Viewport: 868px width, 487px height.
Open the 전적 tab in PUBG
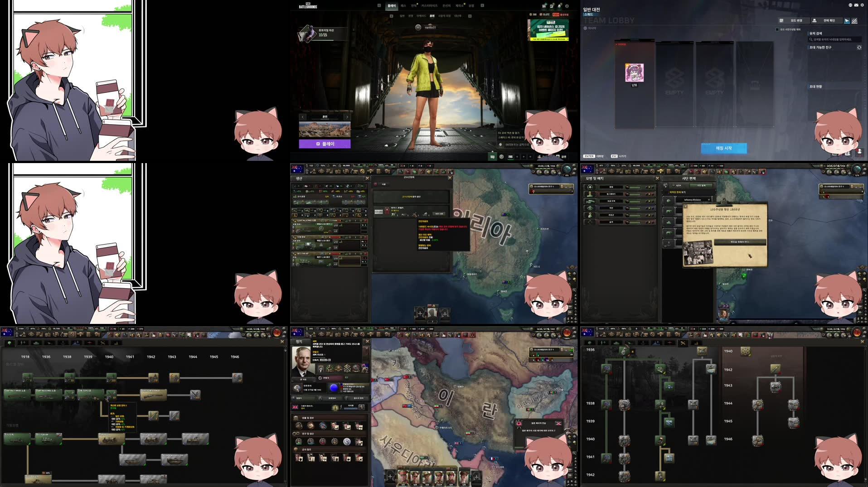(x=414, y=6)
